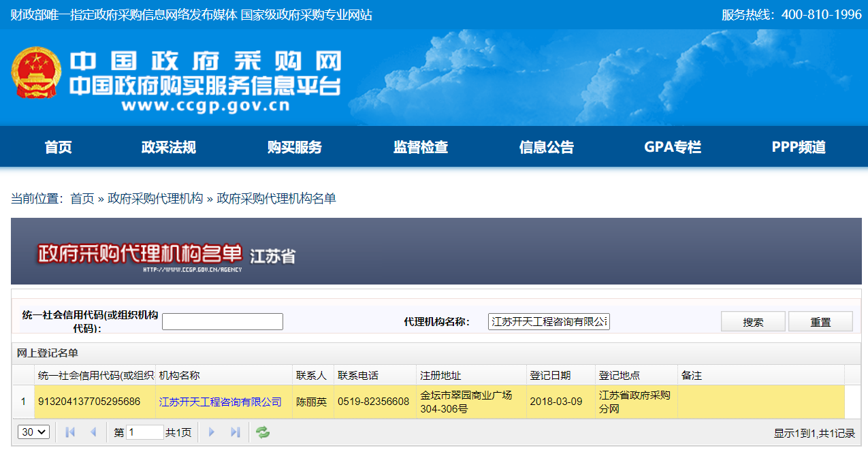Select date cell 2018-03-09

tap(561, 402)
